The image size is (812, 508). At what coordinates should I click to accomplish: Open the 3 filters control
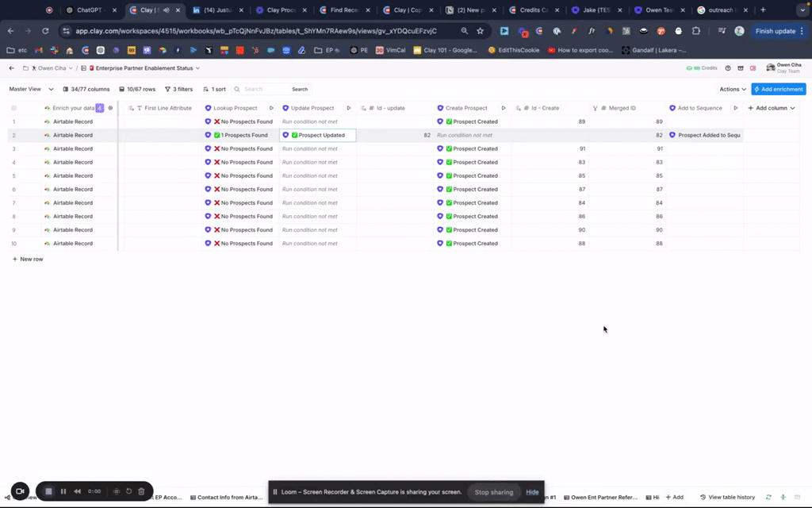(178, 89)
